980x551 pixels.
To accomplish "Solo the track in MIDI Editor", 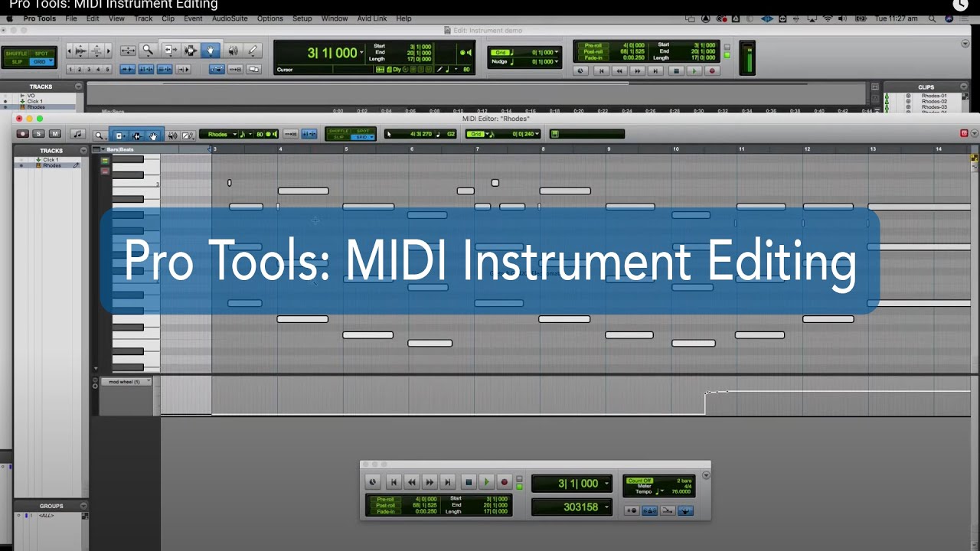I will coord(38,134).
